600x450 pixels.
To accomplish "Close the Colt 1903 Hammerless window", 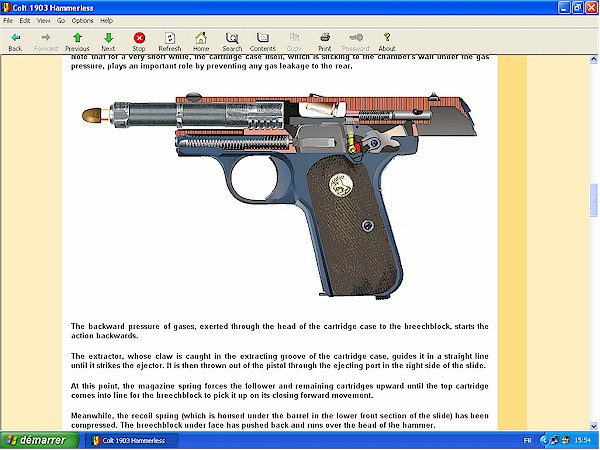I will pos(592,8).
